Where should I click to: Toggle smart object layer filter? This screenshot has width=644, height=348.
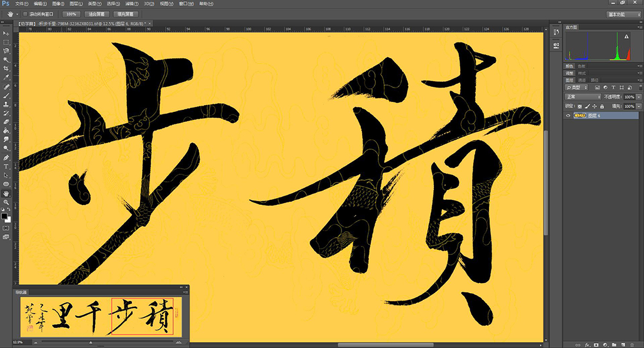(630, 88)
